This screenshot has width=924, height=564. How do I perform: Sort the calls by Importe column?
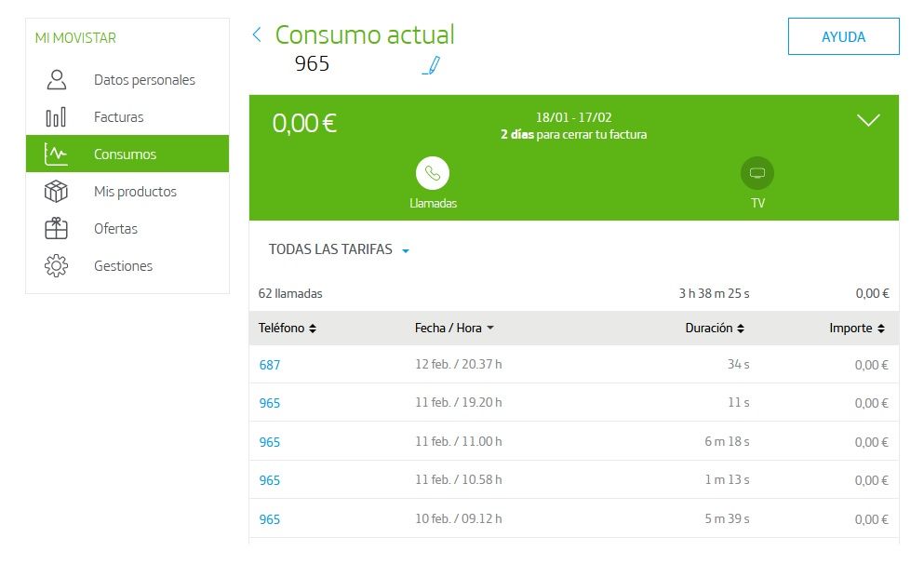[x=857, y=329]
